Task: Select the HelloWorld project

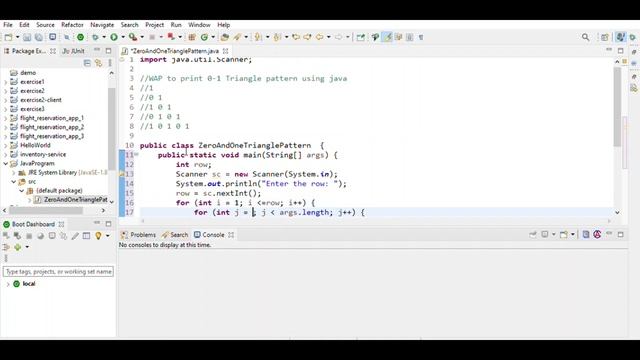Action: pyautogui.click(x=35, y=145)
